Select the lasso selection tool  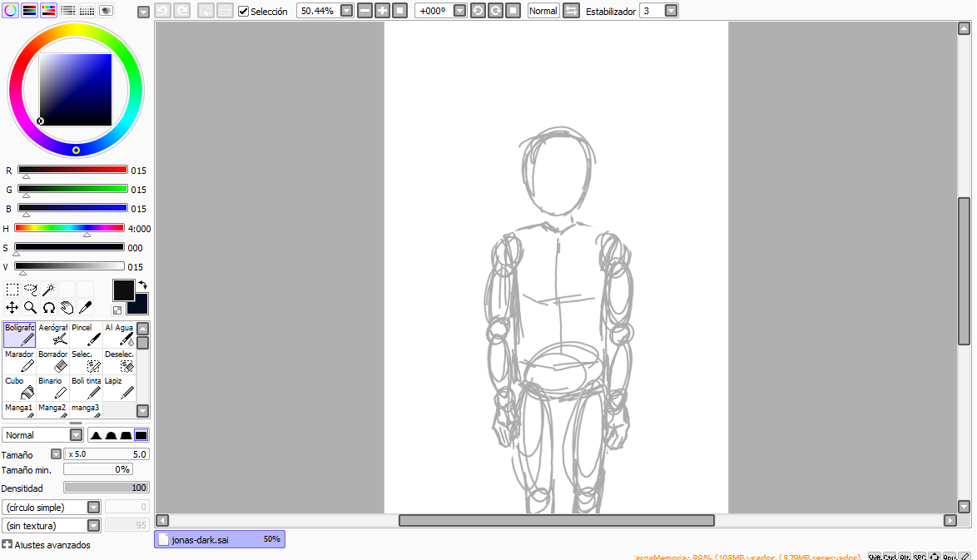[x=31, y=290]
